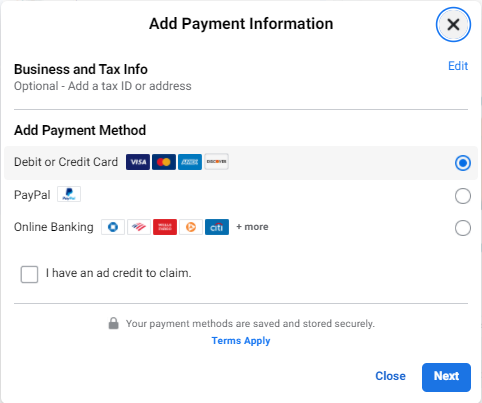Click the American Express card icon
This screenshot has width=482, height=403.
190,162
